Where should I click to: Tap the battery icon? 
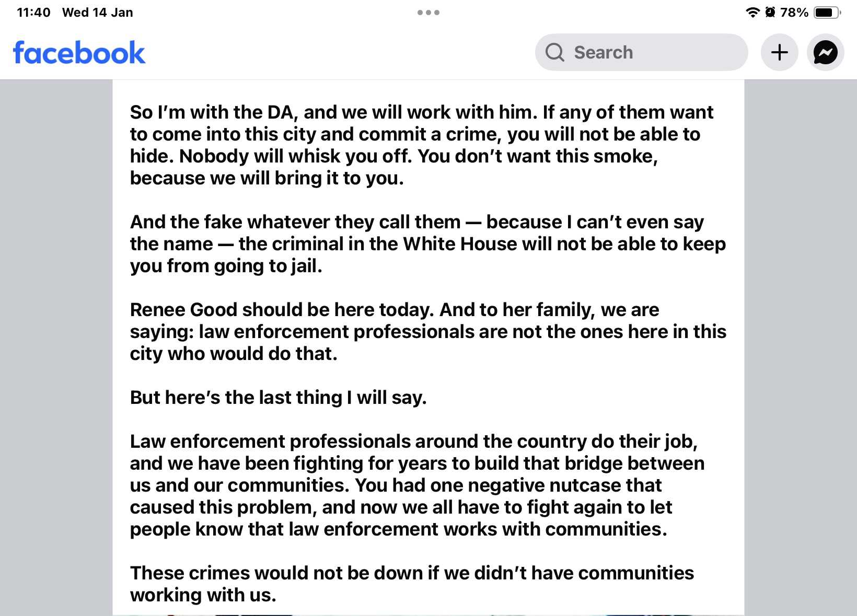tap(826, 13)
